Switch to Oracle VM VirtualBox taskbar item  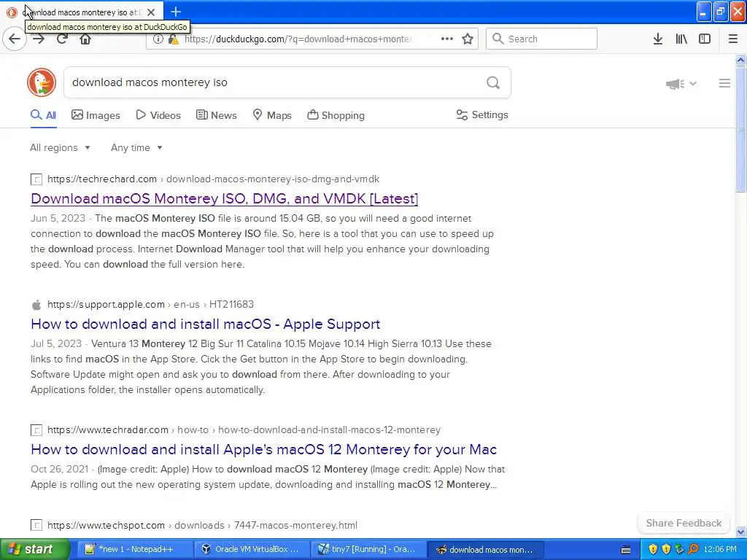(252, 549)
